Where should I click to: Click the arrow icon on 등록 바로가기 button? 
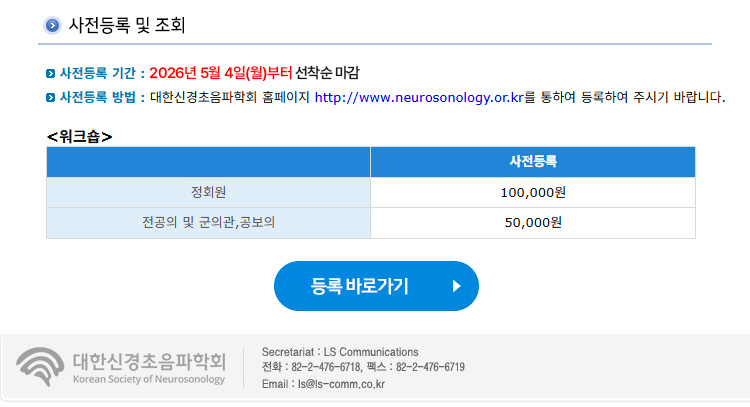pos(456,286)
